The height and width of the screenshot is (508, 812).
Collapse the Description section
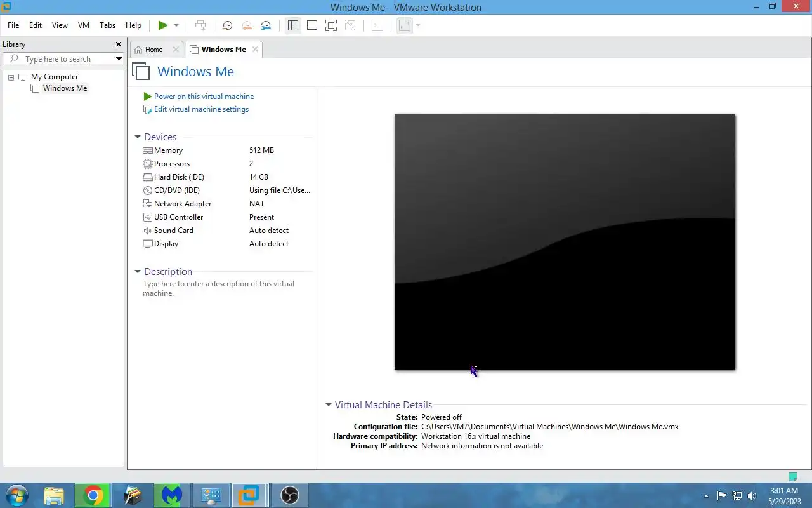pos(138,272)
